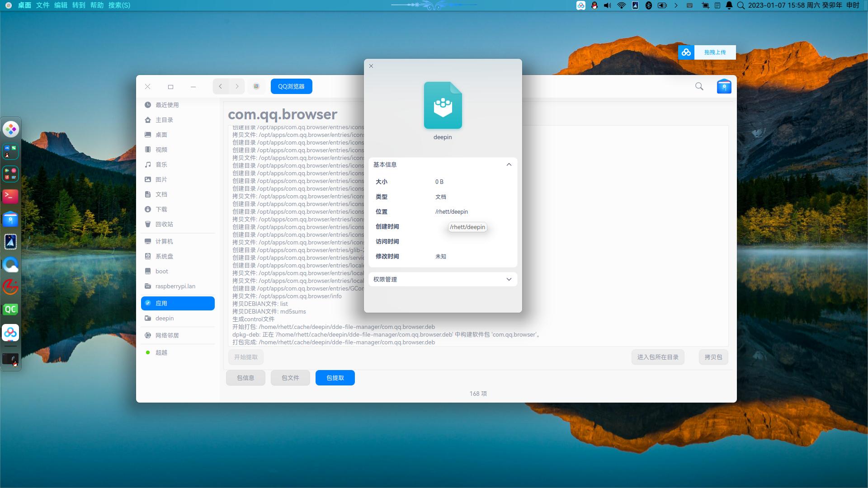Click the search magnifier in file manager
This screenshot has width=868, height=488.
pyautogui.click(x=699, y=86)
